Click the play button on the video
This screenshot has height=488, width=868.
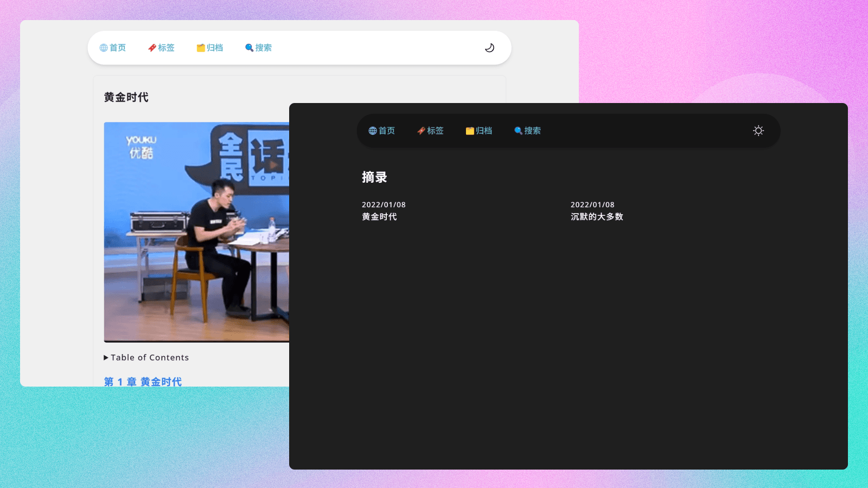(x=275, y=164)
